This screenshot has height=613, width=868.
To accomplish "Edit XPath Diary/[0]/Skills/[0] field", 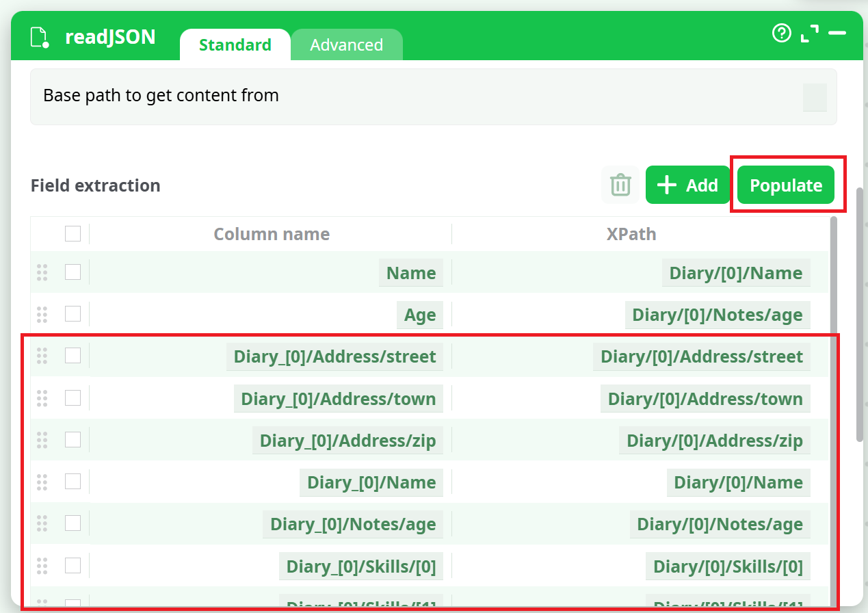I will point(728,566).
